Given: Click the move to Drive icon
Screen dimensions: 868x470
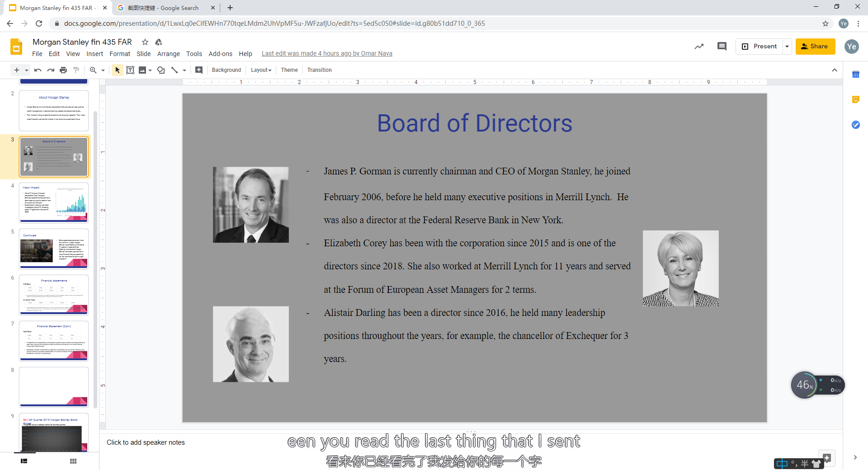Looking at the screenshot, I should coord(159,42).
